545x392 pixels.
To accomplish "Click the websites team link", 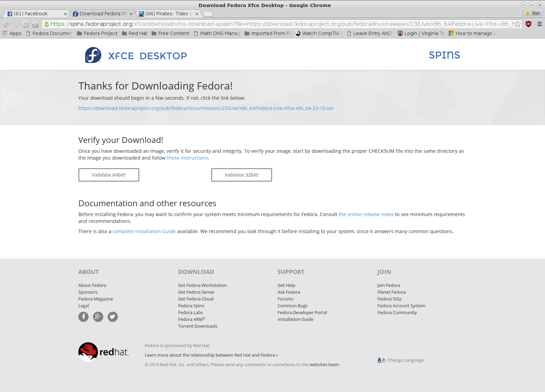I will click(324, 364).
